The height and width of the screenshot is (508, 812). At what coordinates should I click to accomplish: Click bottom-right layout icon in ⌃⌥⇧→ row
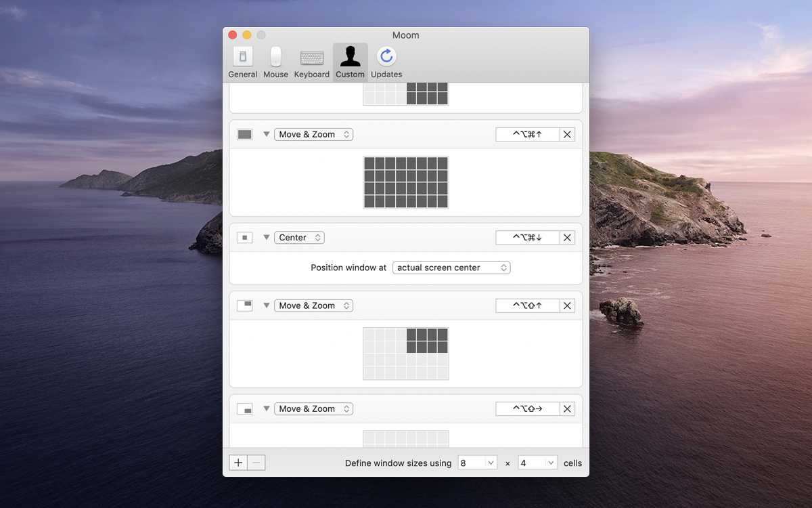pyautogui.click(x=245, y=409)
